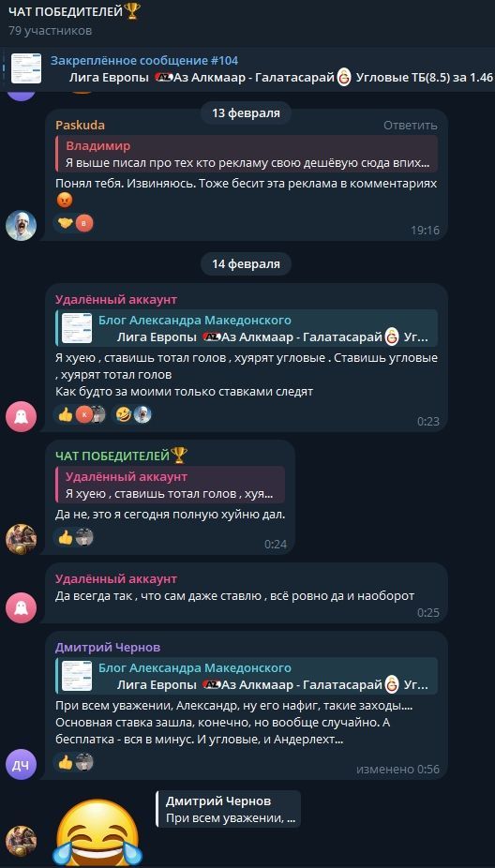Open the Блог Александра Македонского quote at 0:23
Image resolution: width=495 pixels, height=868 pixels.
tap(247, 328)
